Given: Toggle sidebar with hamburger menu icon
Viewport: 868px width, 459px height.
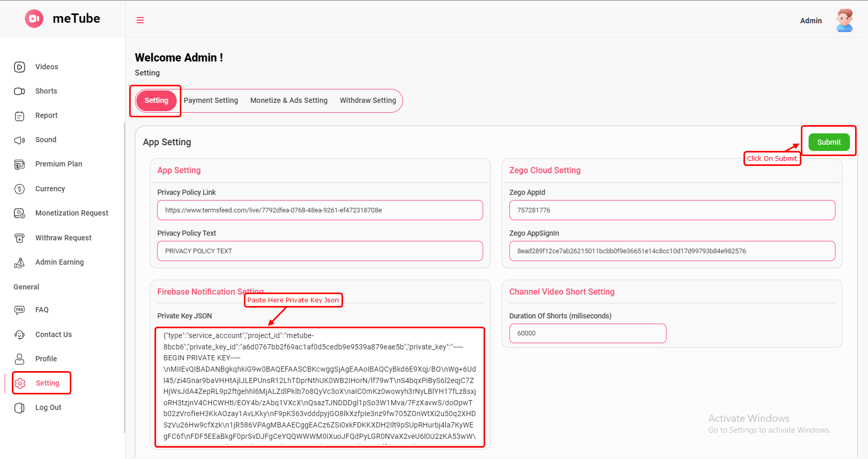Looking at the screenshot, I should 140,20.
